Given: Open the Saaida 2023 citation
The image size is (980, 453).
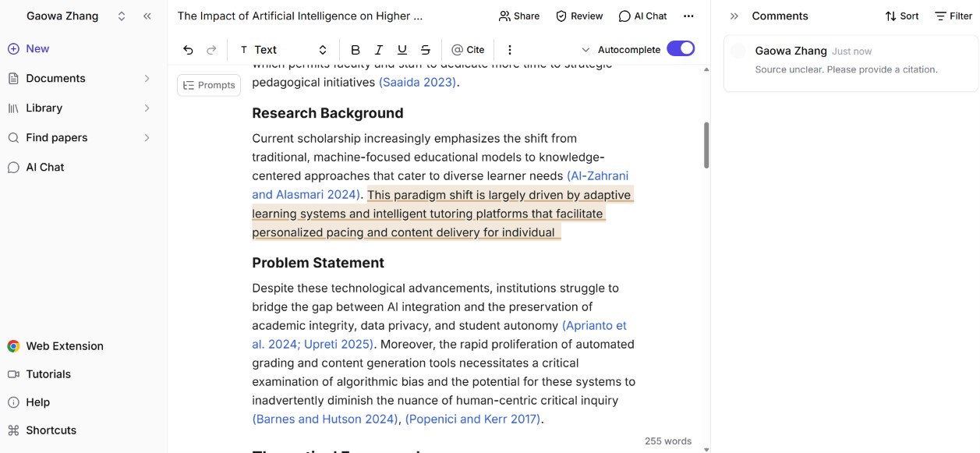Looking at the screenshot, I should tap(417, 82).
